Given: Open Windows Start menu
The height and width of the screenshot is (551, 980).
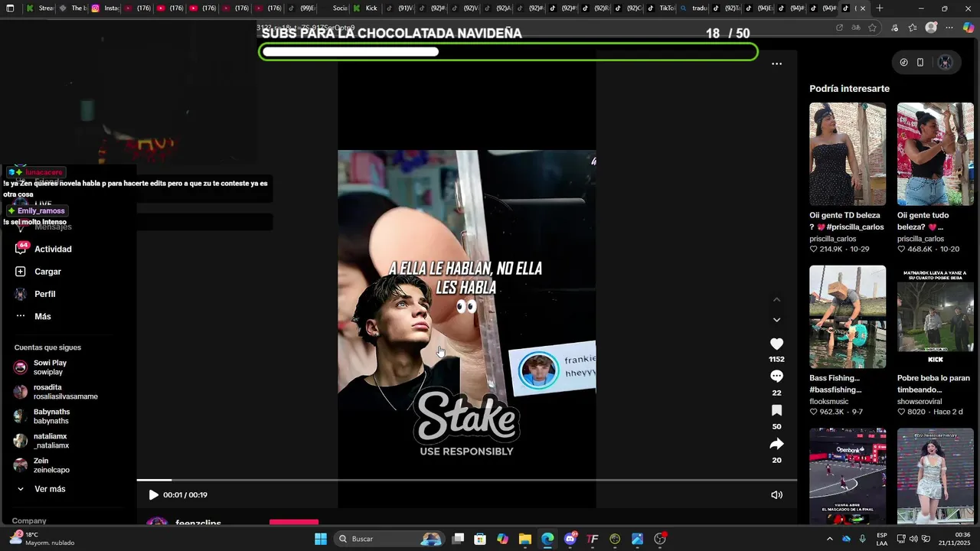Looking at the screenshot, I should 321,539.
